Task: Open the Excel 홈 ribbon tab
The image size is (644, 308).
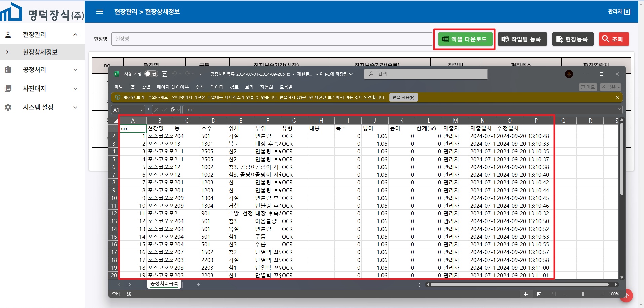Action: (x=133, y=87)
